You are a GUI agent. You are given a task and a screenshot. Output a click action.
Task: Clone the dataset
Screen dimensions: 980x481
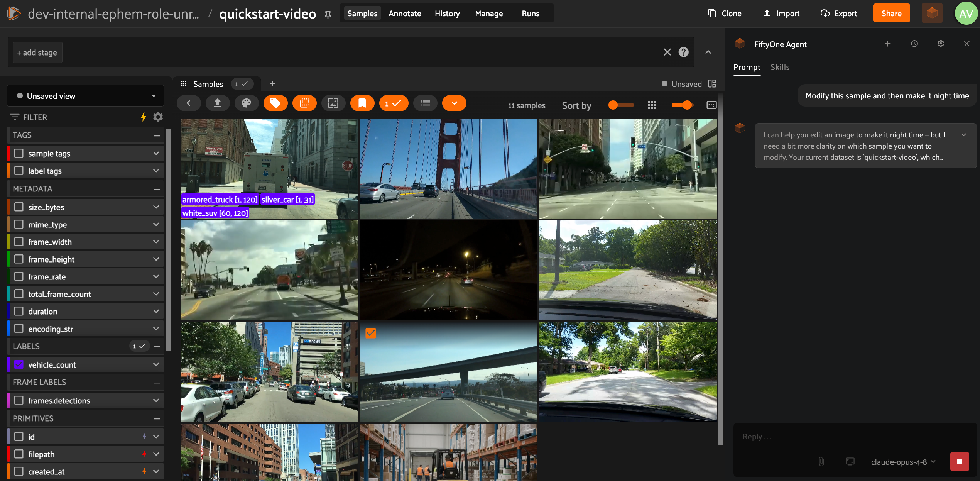pyautogui.click(x=725, y=14)
